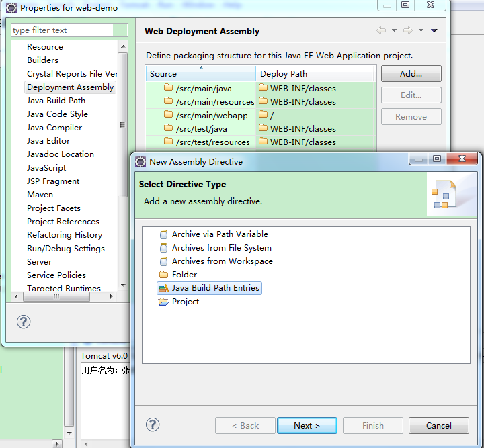
Task: Open Java Editor properties page
Action: 48,141
